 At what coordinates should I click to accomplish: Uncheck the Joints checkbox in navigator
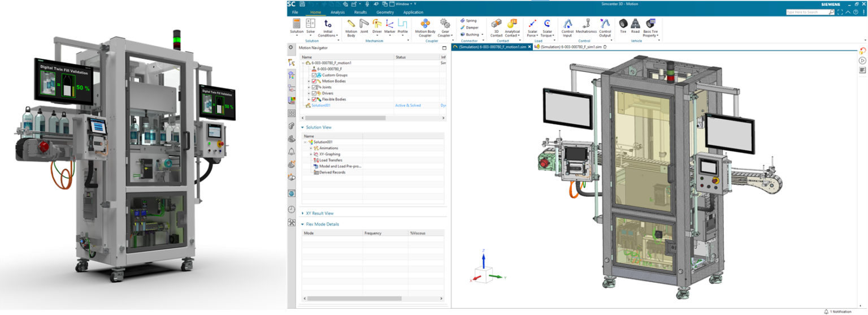point(314,87)
